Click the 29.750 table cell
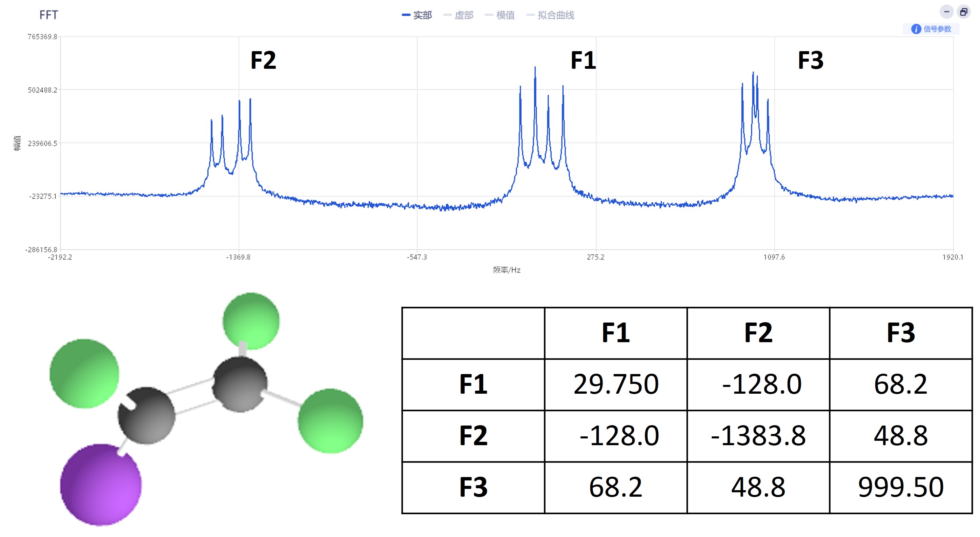This screenshot has width=980, height=537. point(615,385)
